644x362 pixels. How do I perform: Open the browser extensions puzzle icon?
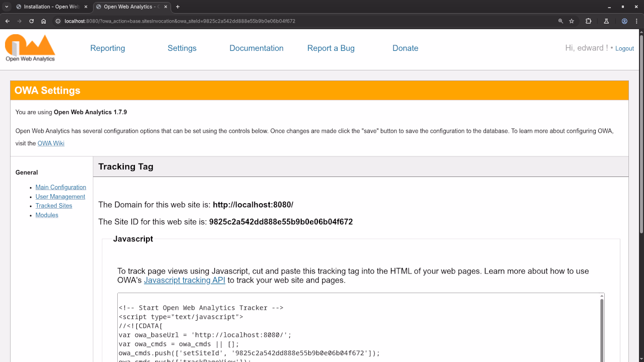coord(589,21)
